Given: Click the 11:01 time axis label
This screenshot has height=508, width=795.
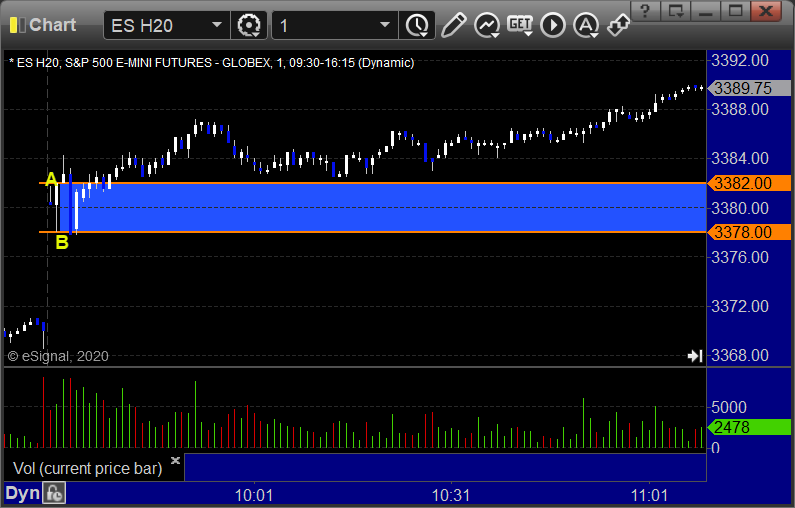Looking at the screenshot, I should tap(649, 495).
